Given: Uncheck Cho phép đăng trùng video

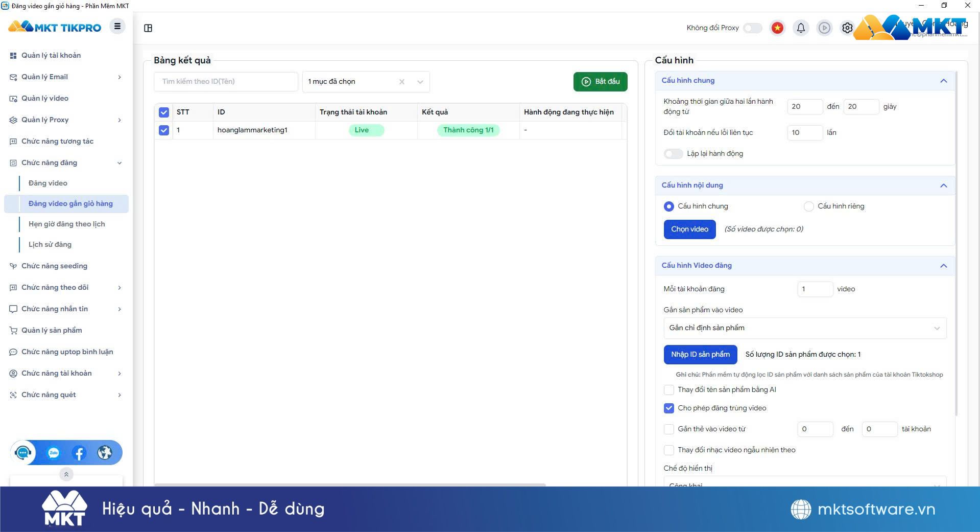Looking at the screenshot, I should click(669, 408).
